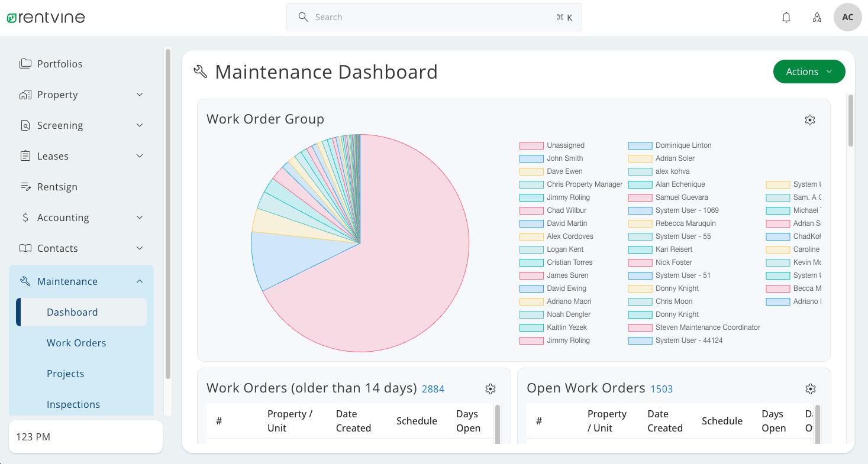Open the rocket announcements icon

pyautogui.click(x=817, y=17)
